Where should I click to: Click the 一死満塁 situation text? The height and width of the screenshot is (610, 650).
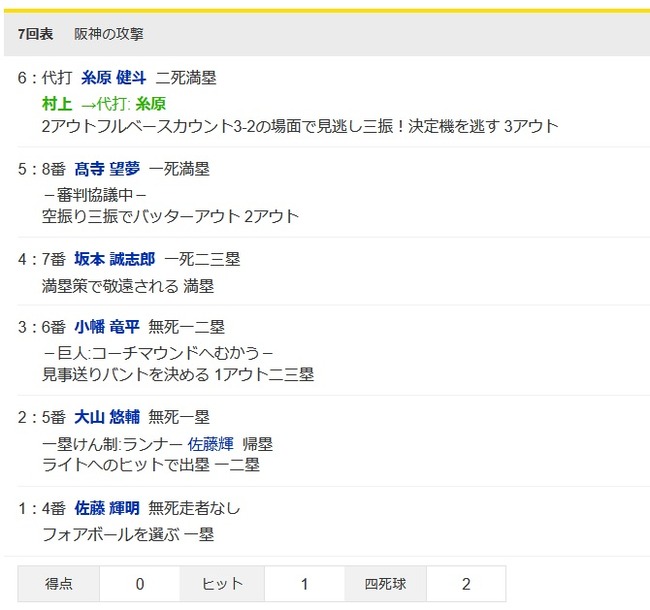point(179,169)
